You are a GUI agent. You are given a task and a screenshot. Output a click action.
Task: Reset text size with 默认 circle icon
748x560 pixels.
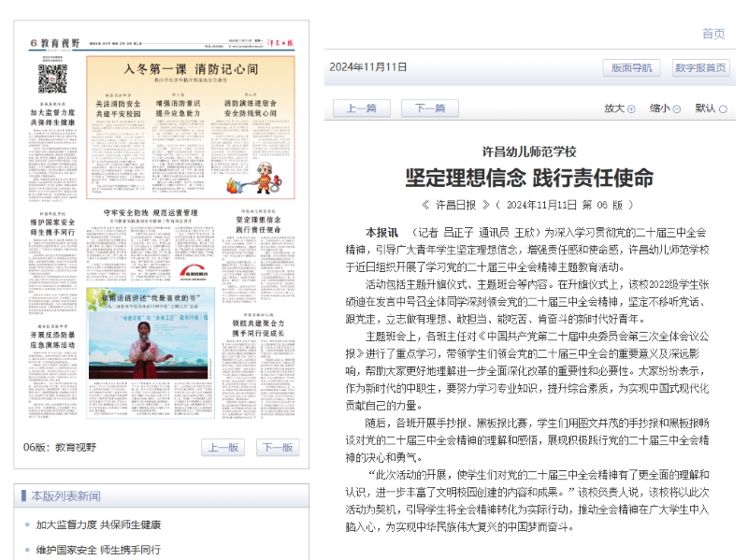(723, 108)
